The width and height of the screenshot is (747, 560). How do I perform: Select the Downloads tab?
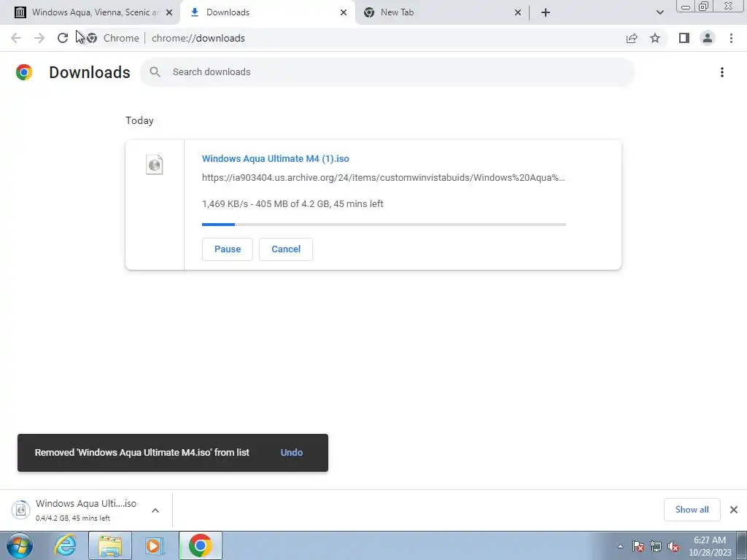(x=268, y=12)
